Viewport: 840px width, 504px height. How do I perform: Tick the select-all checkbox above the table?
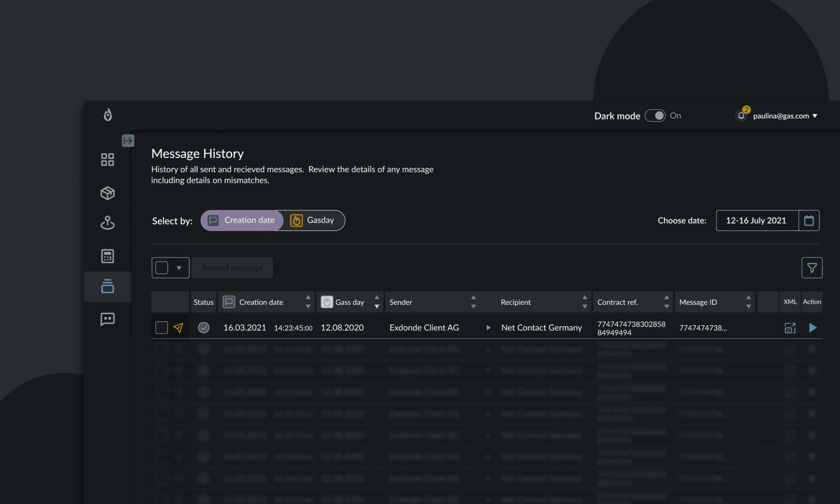pyautogui.click(x=161, y=268)
